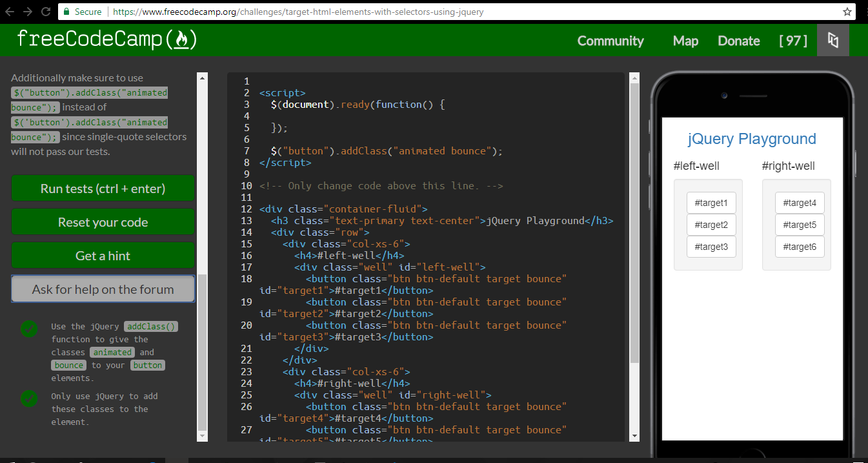Image resolution: width=868 pixels, height=463 pixels.
Task: Click Run tests (ctrl + enter) button
Action: 103,189
